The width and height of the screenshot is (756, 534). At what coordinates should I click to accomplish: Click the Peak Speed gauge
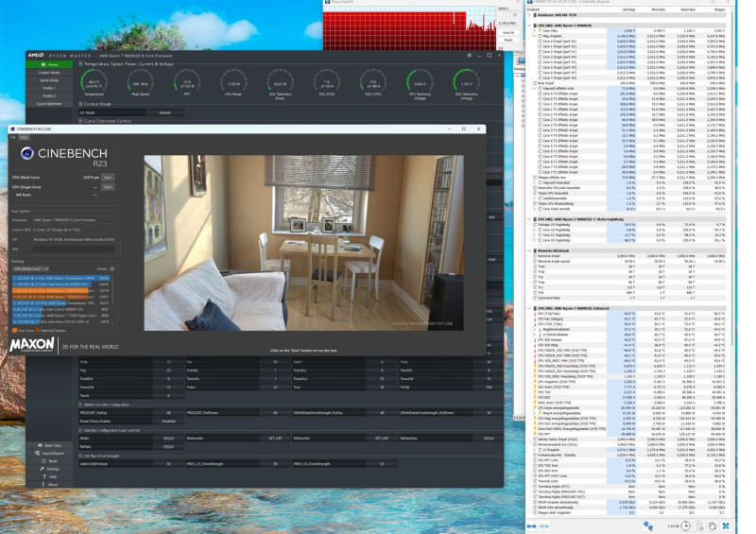pyautogui.click(x=141, y=83)
